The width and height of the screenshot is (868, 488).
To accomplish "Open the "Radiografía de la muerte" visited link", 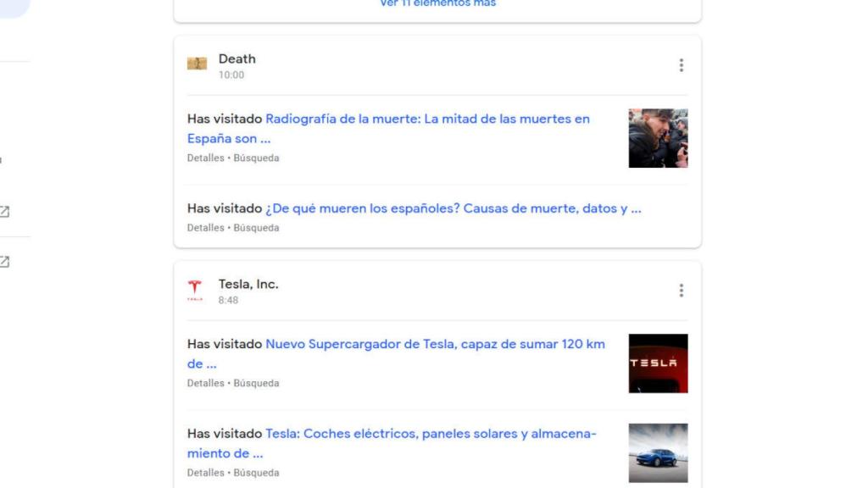I will [388, 129].
